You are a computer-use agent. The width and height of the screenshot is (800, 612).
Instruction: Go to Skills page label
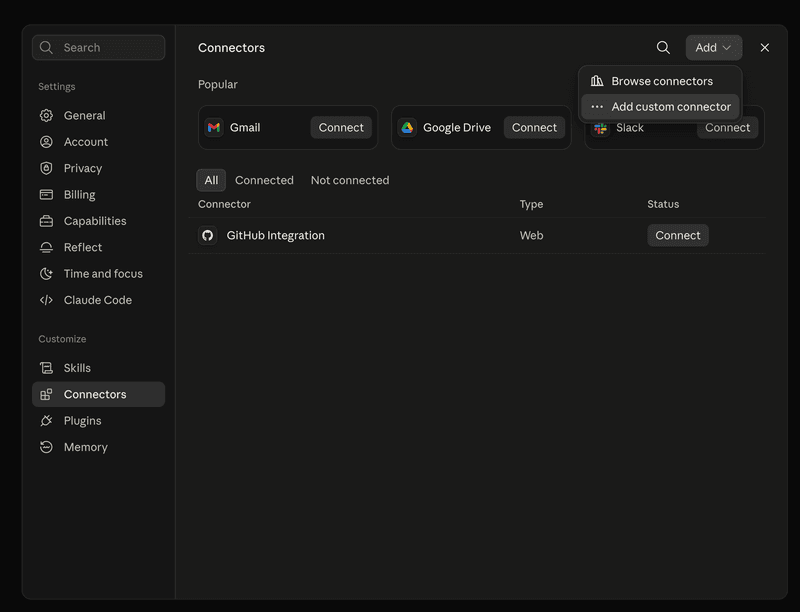pos(77,368)
